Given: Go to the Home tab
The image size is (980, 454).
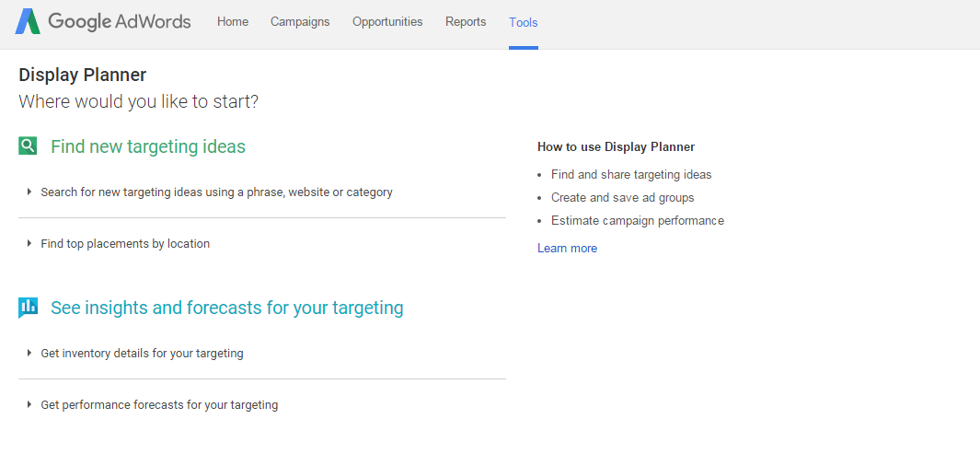Looking at the screenshot, I should 233,22.
